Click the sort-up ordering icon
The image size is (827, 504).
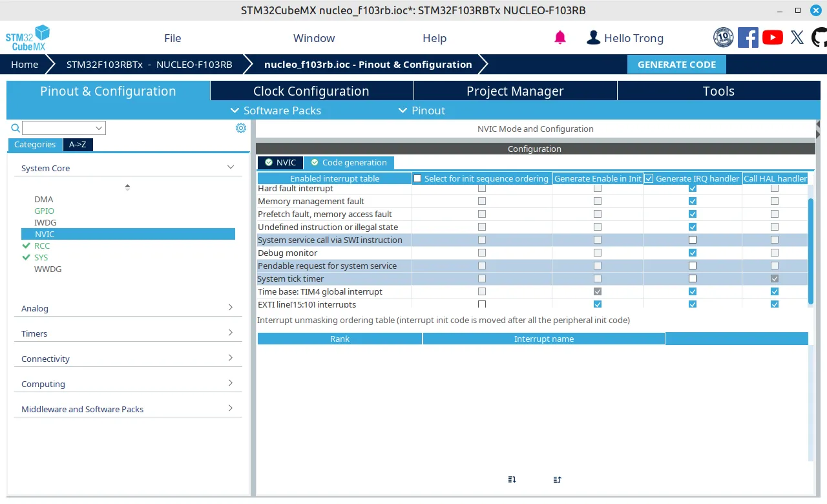click(x=558, y=479)
